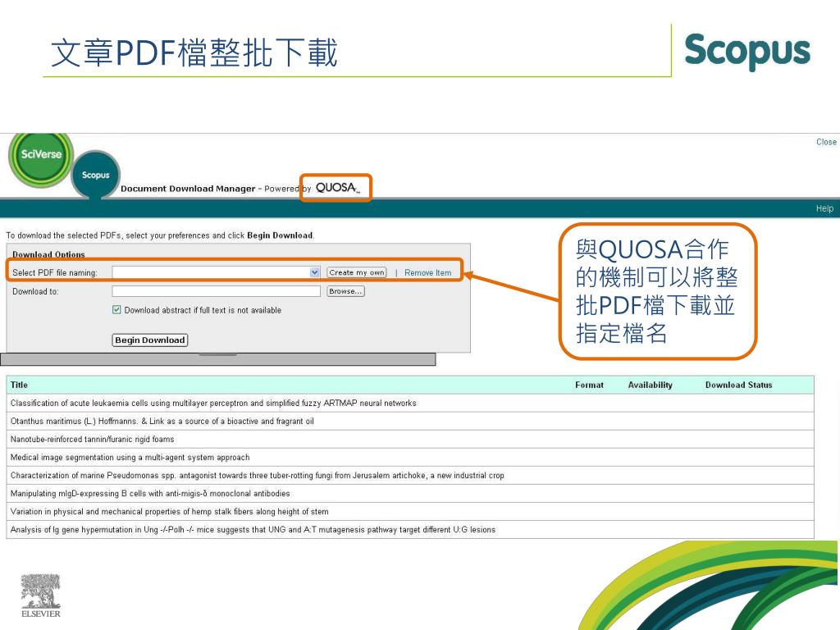Click the QUOSA logo

tap(337, 188)
